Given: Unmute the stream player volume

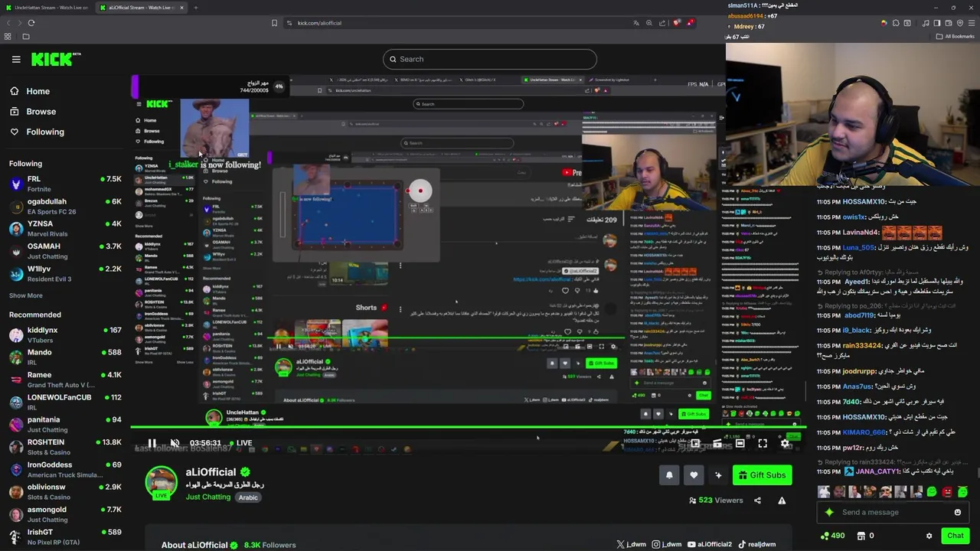Looking at the screenshot, I should point(175,443).
